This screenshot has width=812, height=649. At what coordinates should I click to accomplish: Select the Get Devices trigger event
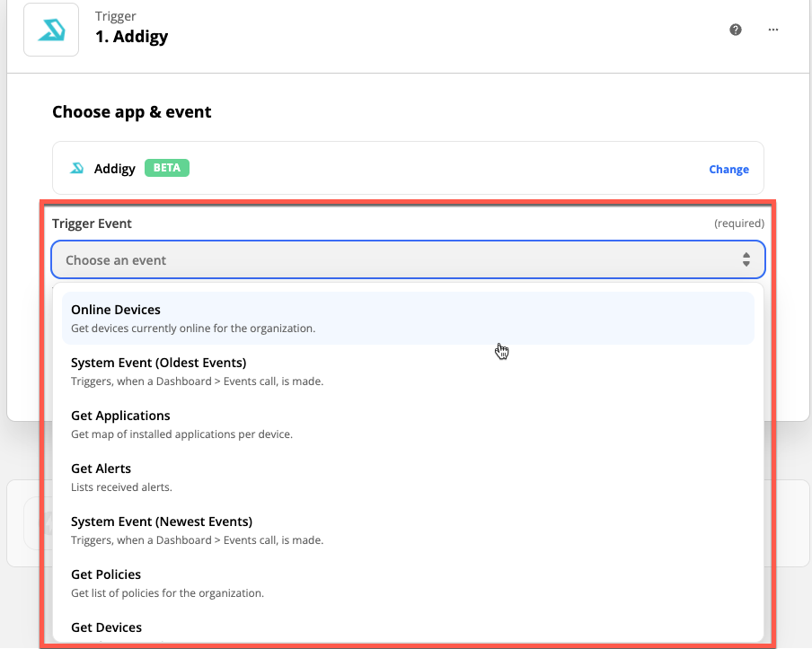tap(408, 627)
